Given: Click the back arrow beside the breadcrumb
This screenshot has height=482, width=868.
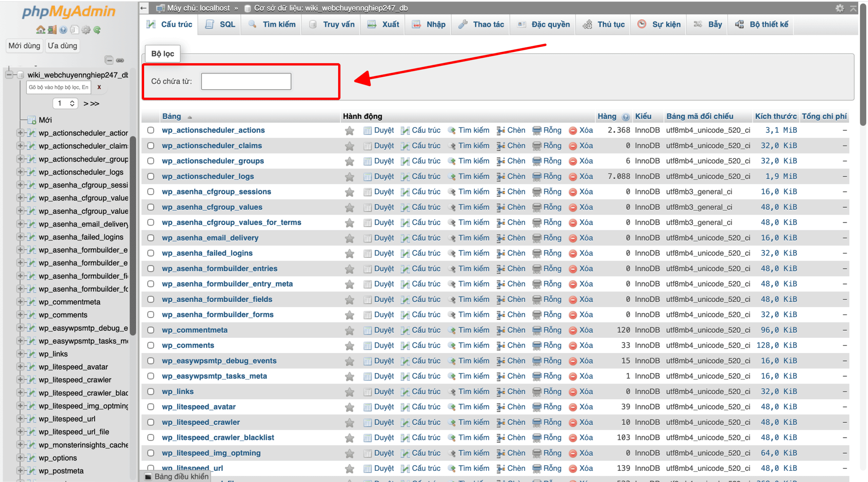Looking at the screenshot, I should (x=144, y=8).
